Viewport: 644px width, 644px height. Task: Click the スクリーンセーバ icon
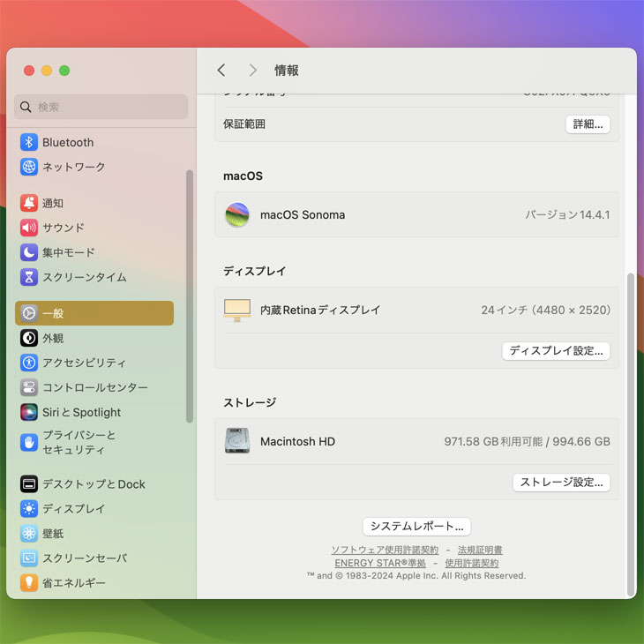tap(29, 558)
